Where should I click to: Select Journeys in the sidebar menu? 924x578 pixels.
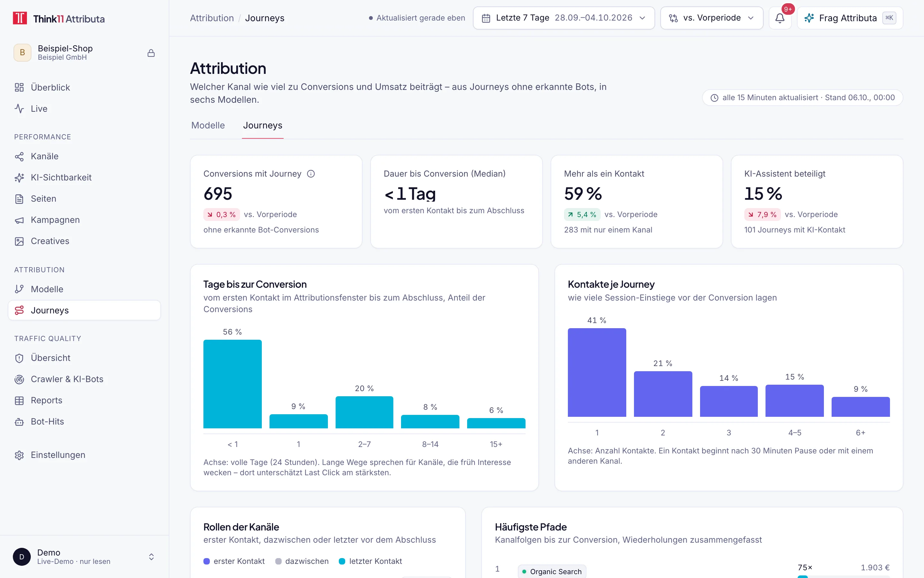[84, 310]
